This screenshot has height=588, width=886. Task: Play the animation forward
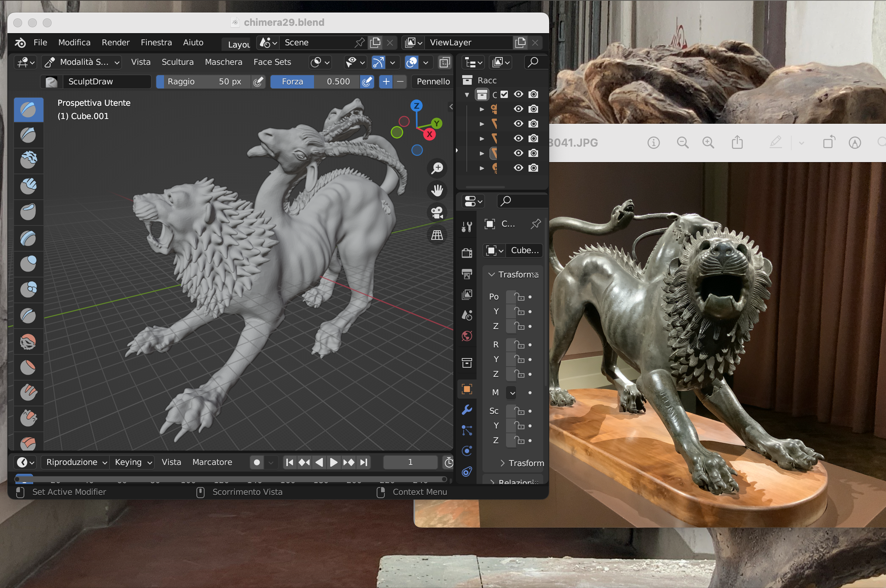(x=334, y=462)
